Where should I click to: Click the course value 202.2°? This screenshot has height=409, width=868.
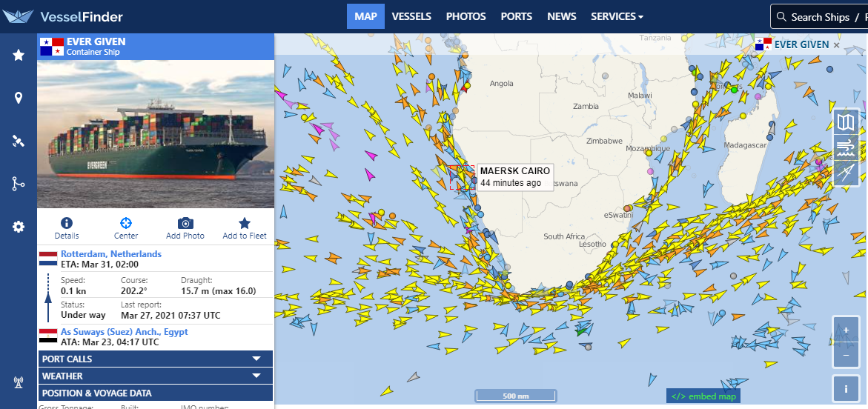[x=134, y=291]
